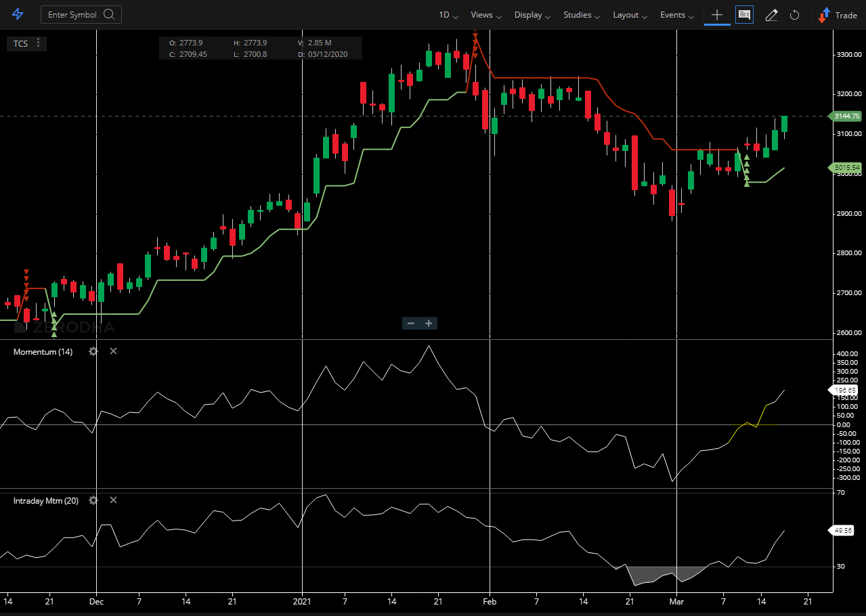This screenshot has width=866, height=616.
Task: Remove the Intraday Mtm (20) study
Action: 113,500
